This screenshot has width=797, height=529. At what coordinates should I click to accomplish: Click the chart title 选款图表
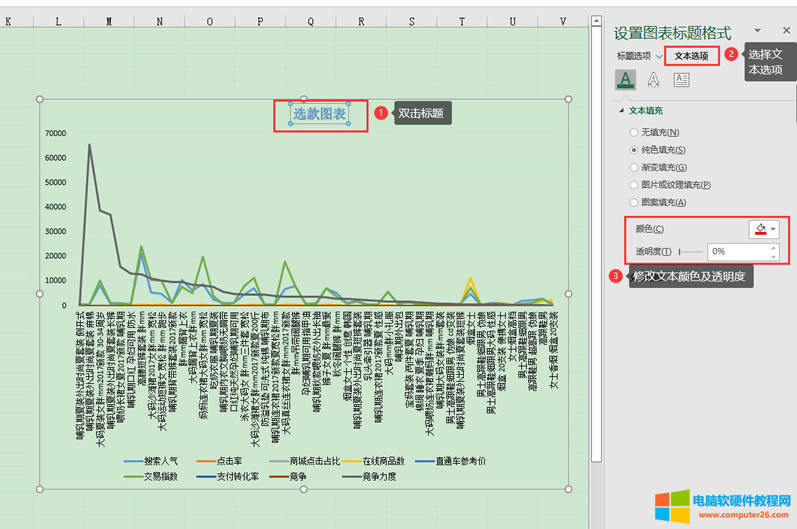click(x=319, y=114)
